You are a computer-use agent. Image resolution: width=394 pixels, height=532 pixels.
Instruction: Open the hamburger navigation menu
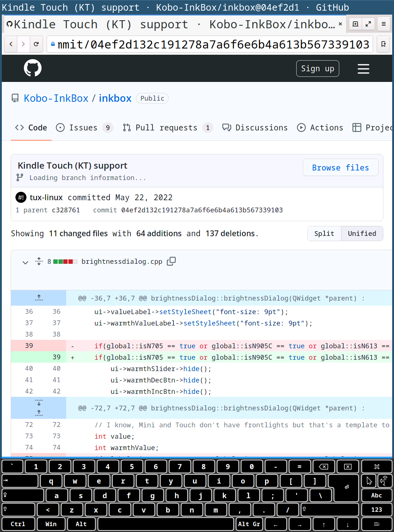[x=363, y=69]
